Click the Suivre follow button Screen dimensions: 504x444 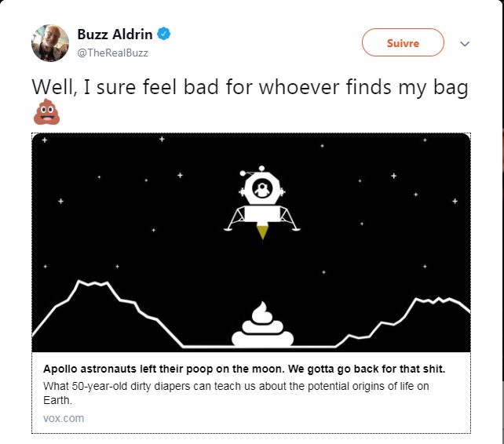403,42
